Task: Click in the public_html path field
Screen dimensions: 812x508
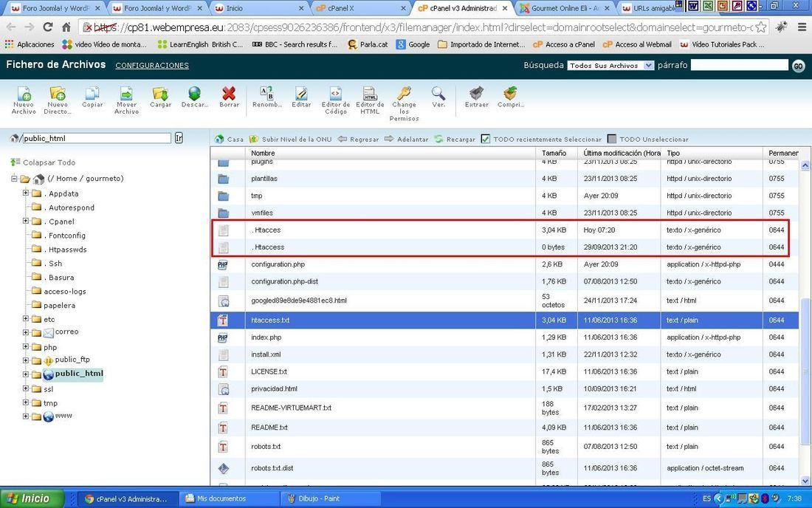Action: (x=96, y=138)
